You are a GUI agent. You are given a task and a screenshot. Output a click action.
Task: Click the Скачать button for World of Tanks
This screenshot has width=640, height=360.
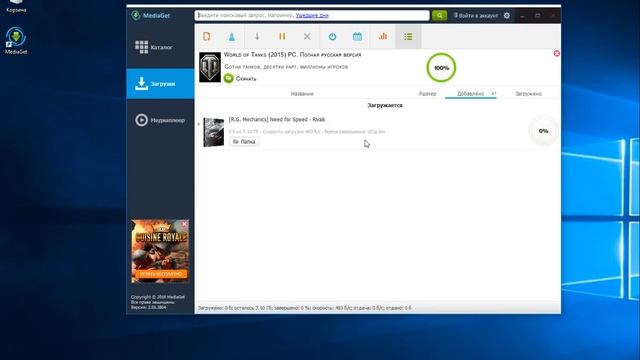(240, 78)
